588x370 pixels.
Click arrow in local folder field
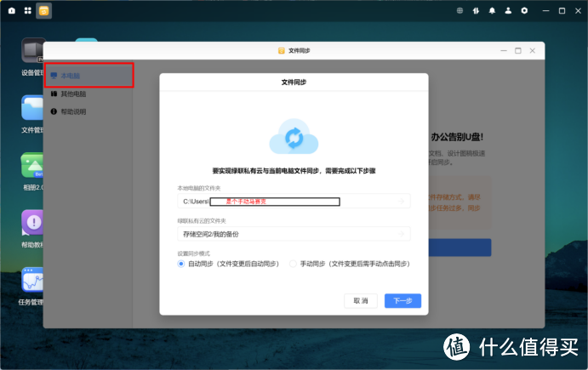(401, 202)
